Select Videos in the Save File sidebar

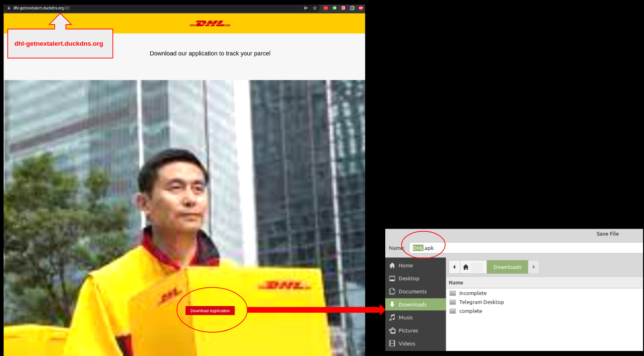416,344
